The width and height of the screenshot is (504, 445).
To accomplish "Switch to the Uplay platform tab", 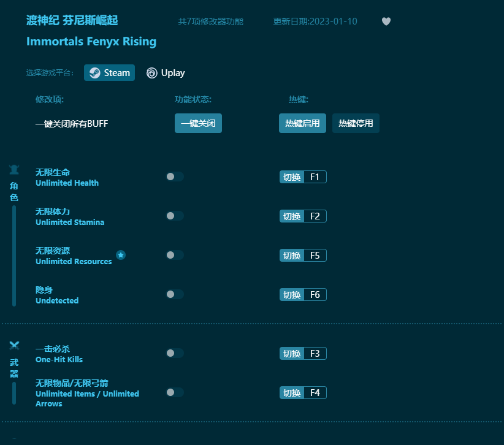I will point(166,73).
